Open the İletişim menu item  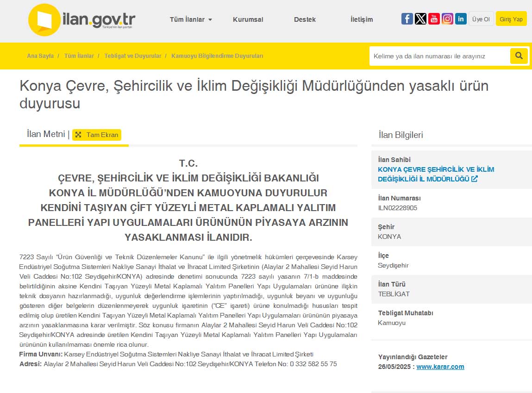coord(362,19)
